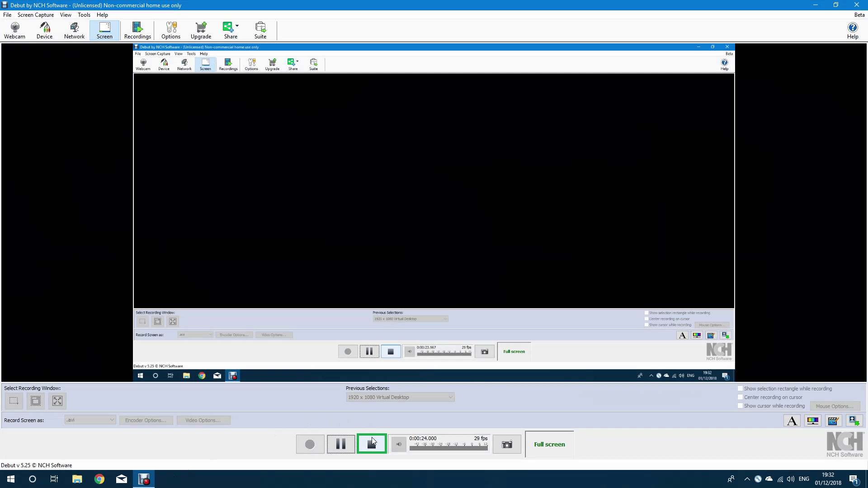Click the Upgrade toolbar icon
Viewport: 868px width, 488px height.
point(201,31)
